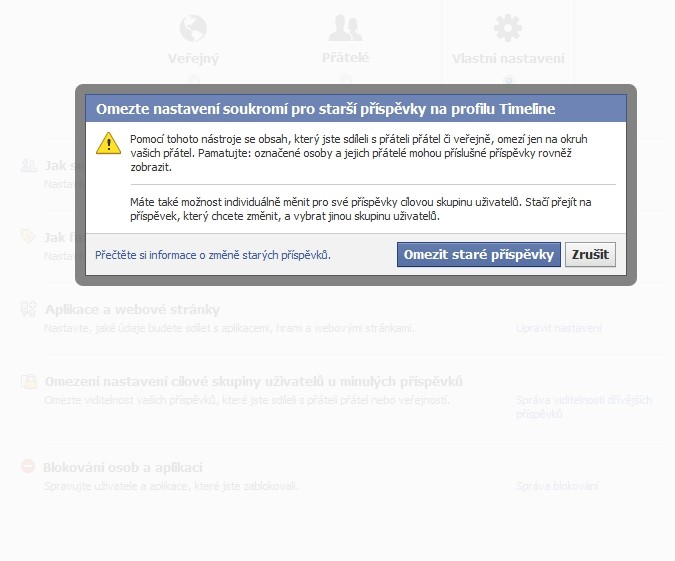
Task: Click Aplikace a webové stránky icon
Action: click(x=29, y=309)
